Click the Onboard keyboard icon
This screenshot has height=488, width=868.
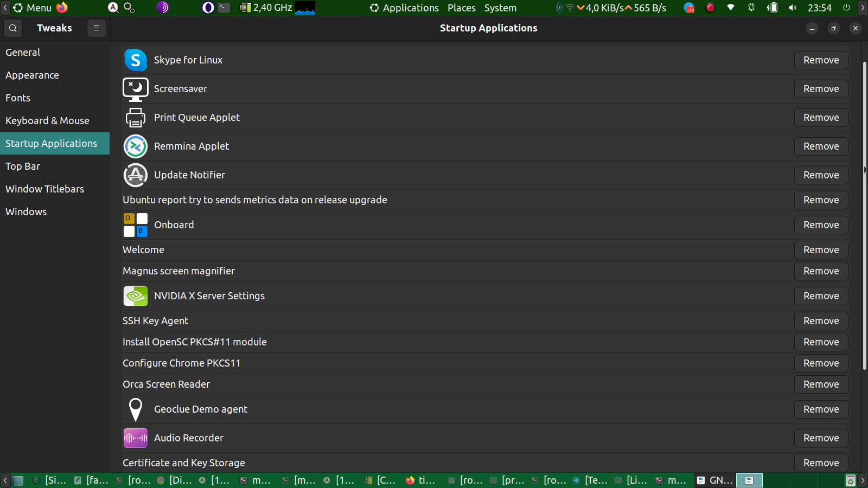[x=135, y=225]
